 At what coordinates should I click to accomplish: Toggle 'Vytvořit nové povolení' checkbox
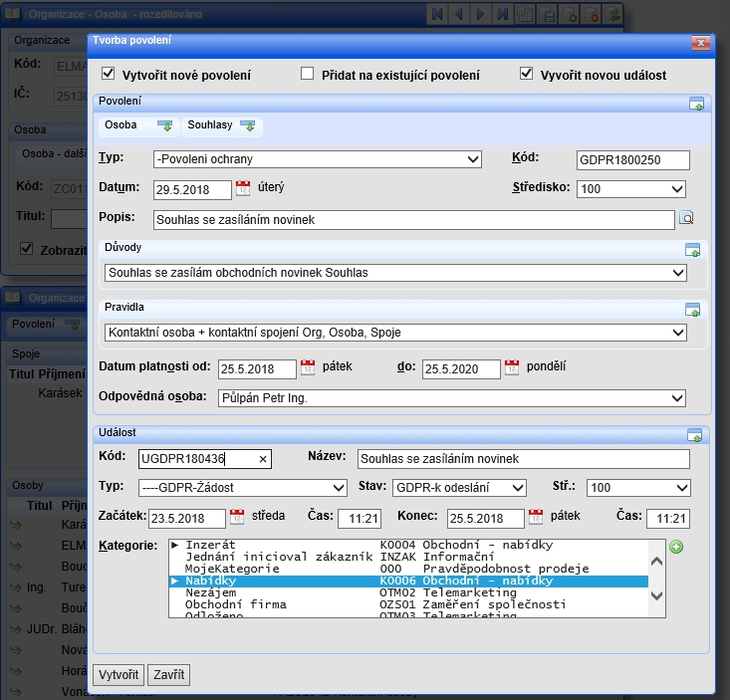(x=108, y=73)
